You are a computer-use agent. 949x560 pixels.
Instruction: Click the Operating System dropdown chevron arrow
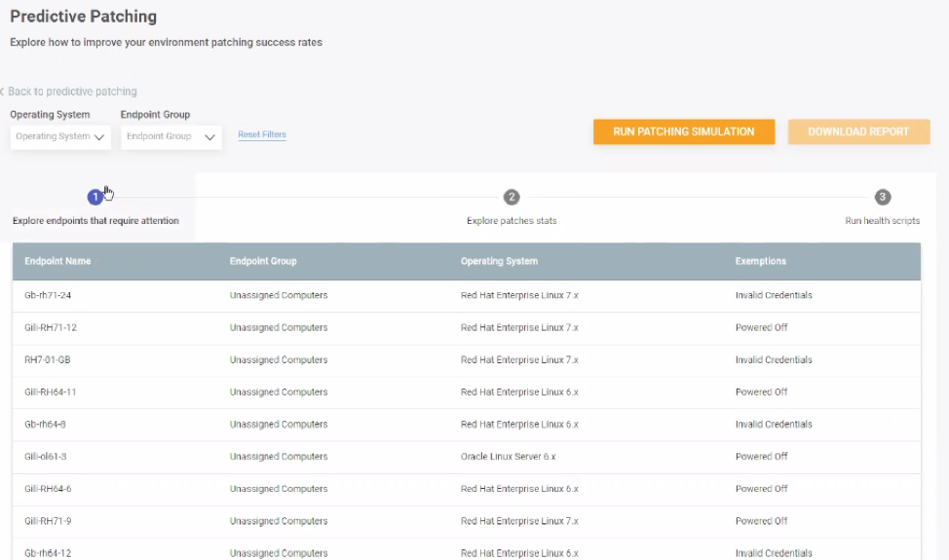[99, 137]
